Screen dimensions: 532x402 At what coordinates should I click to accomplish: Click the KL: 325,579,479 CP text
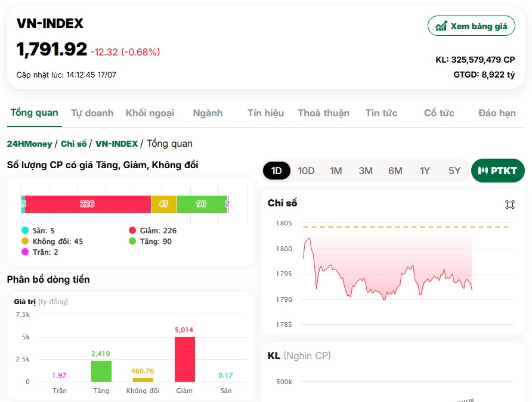(x=475, y=60)
